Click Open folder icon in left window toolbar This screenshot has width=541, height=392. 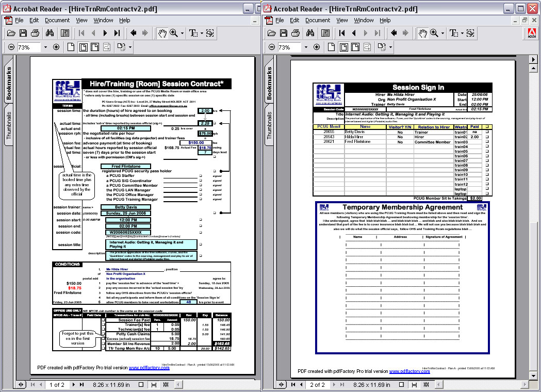(11, 33)
